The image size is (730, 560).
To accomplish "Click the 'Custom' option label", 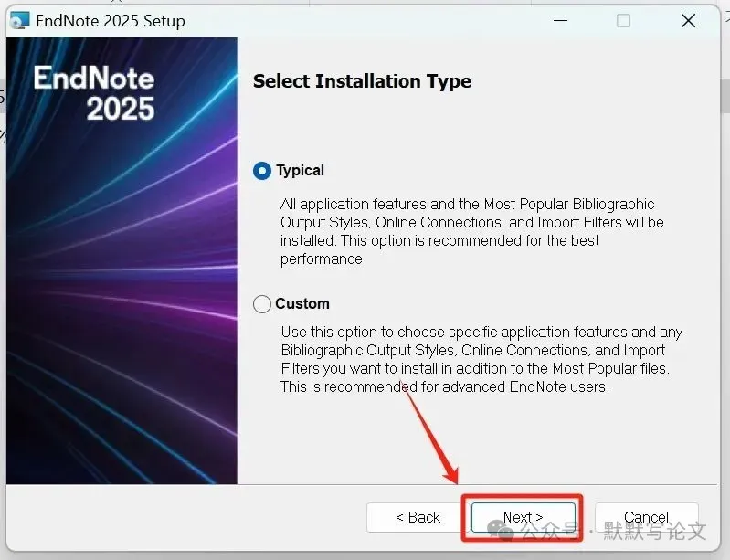I will tap(302, 303).
